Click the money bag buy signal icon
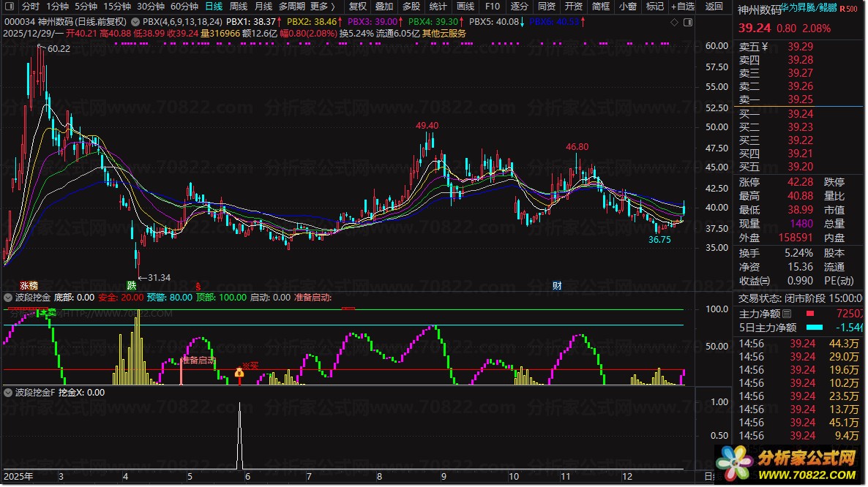 coord(239,373)
